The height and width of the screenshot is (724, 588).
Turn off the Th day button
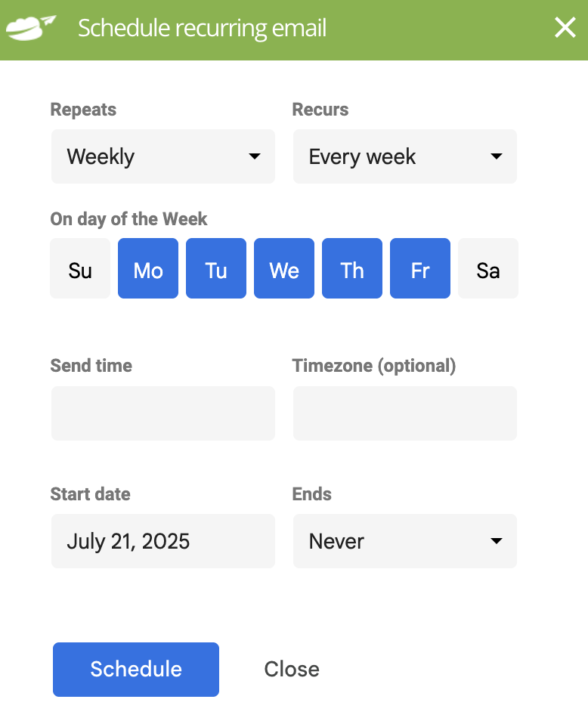(x=352, y=268)
